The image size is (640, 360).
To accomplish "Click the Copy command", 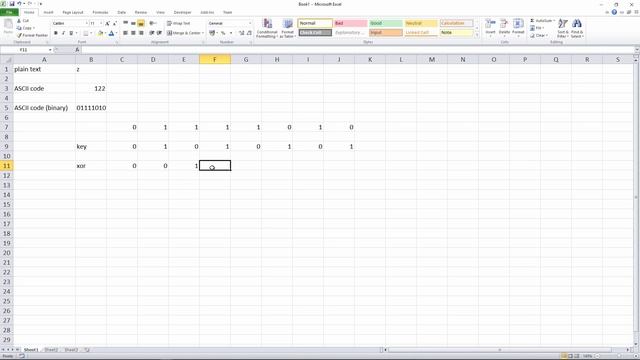I will 25,28.
